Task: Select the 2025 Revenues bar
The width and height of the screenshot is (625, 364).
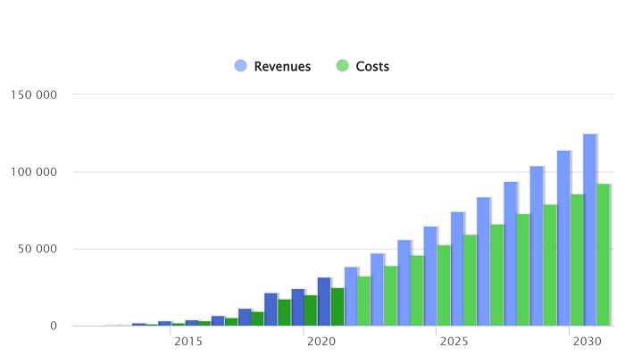Action: click(x=430, y=276)
